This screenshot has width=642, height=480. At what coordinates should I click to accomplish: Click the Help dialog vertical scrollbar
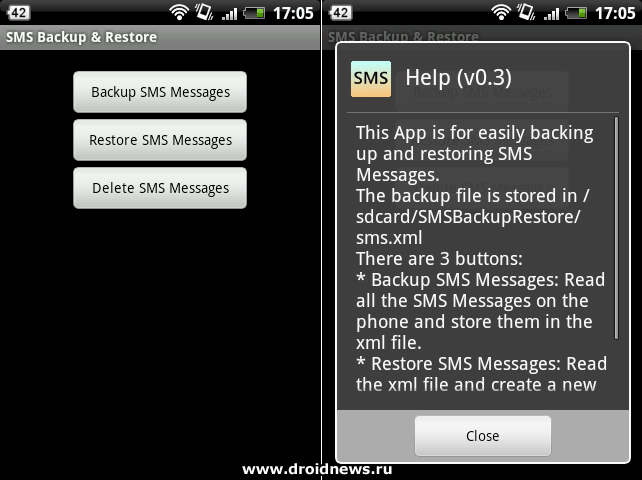click(616, 228)
